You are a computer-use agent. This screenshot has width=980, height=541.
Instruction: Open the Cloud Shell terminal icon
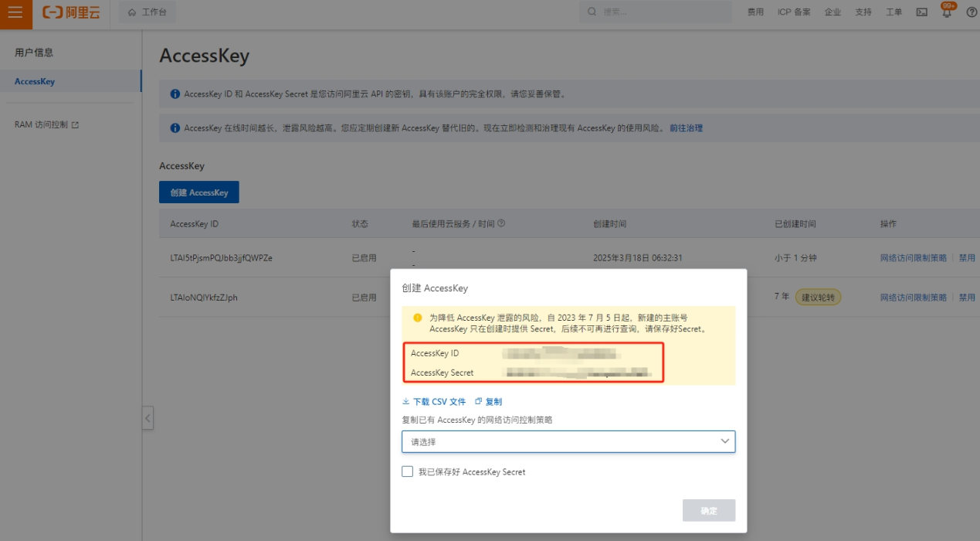(x=921, y=12)
